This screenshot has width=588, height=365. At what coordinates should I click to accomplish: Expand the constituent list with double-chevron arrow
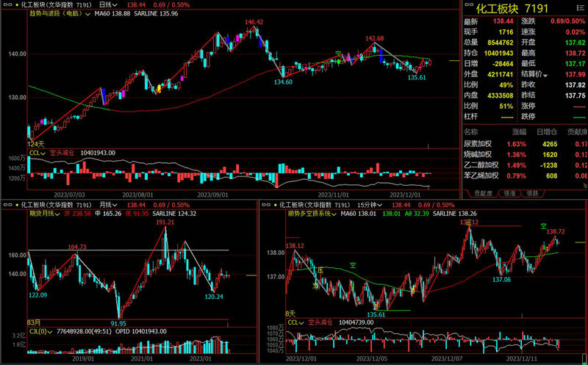(x=585, y=185)
